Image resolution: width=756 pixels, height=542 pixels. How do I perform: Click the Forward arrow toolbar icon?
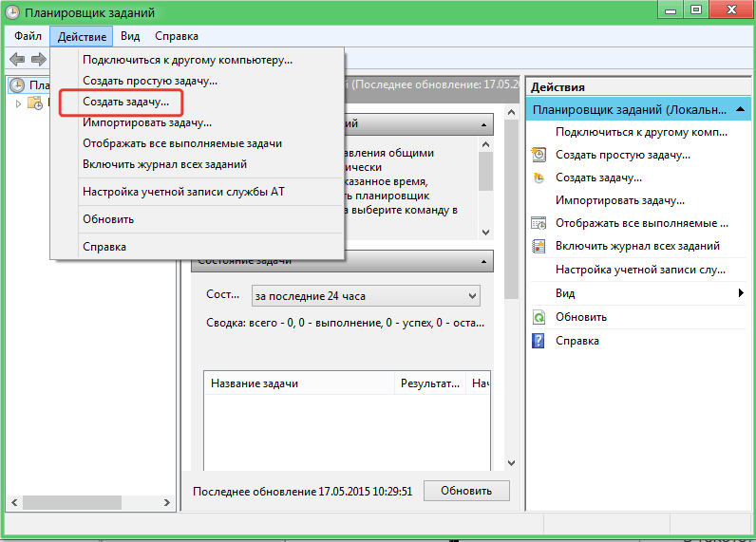coord(39,59)
